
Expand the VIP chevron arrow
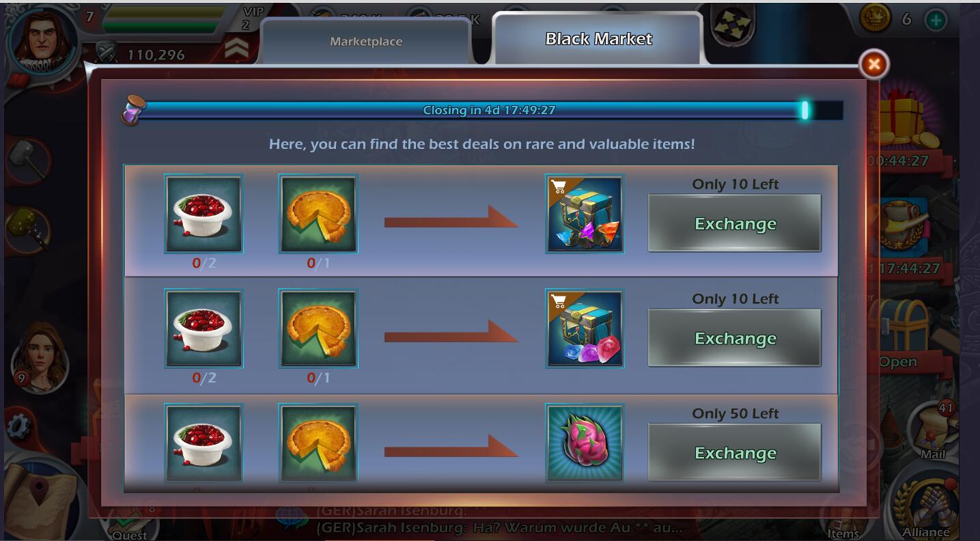point(235,49)
